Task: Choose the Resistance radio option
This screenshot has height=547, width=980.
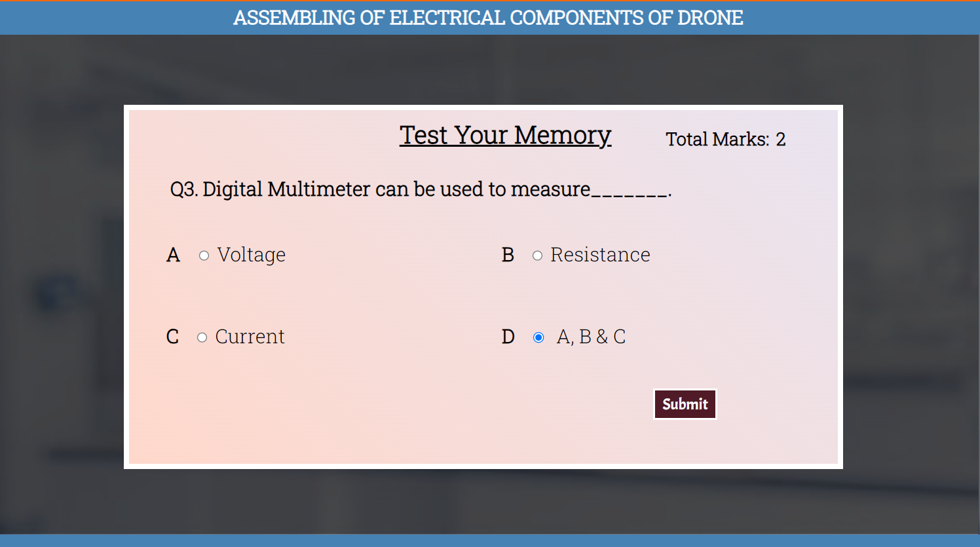Action: coord(537,255)
